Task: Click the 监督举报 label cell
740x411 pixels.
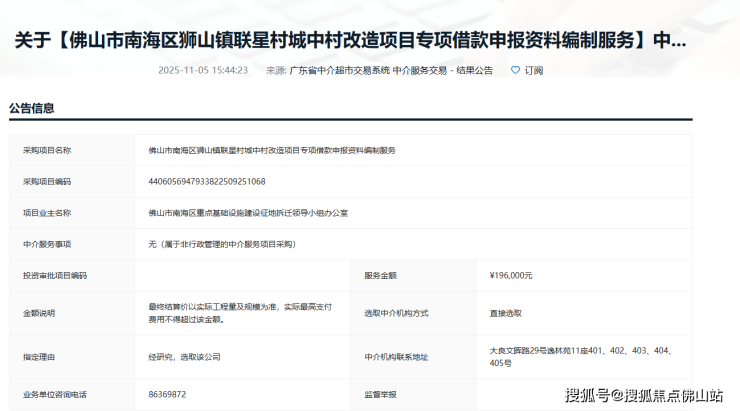Action: pos(381,395)
